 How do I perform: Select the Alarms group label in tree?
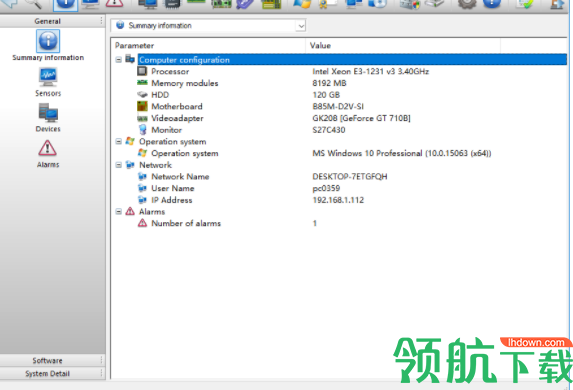[x=152, y=212]
